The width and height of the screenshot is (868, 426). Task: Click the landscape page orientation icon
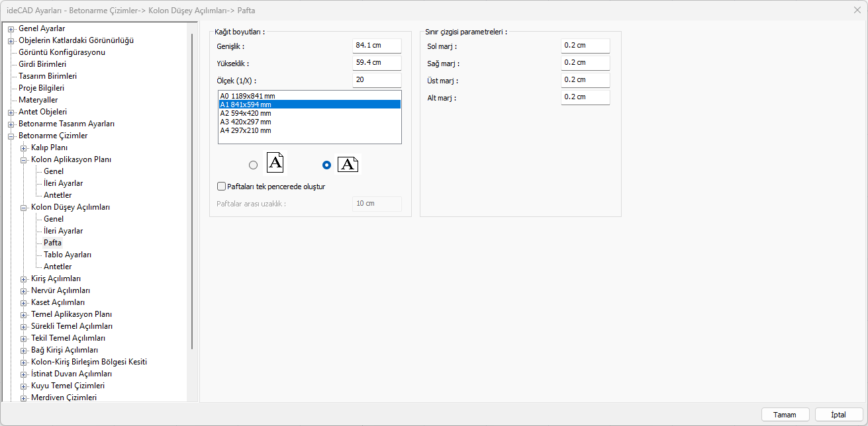348,165
